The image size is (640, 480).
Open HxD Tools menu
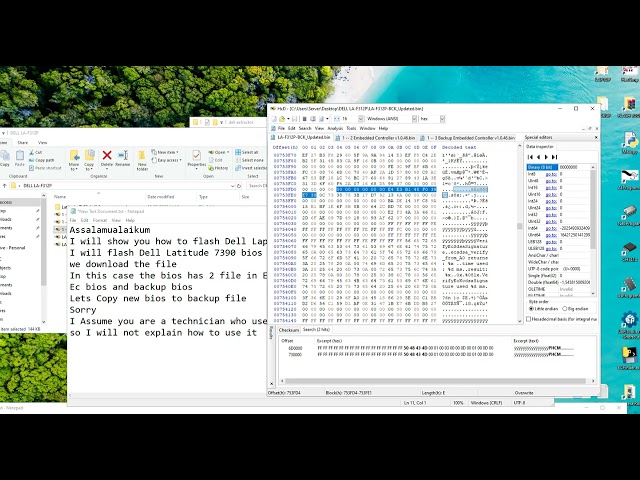pyautogui.click(x=351, y=128)
